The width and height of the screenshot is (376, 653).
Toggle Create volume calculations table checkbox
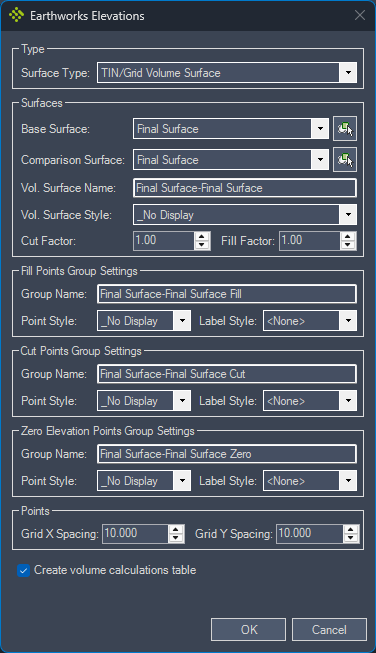[23, 570]
